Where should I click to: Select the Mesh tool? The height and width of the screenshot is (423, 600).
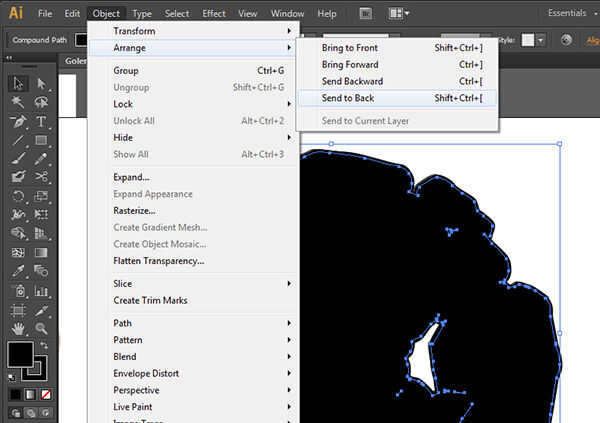pyautogui.click(x=18, y=253)
